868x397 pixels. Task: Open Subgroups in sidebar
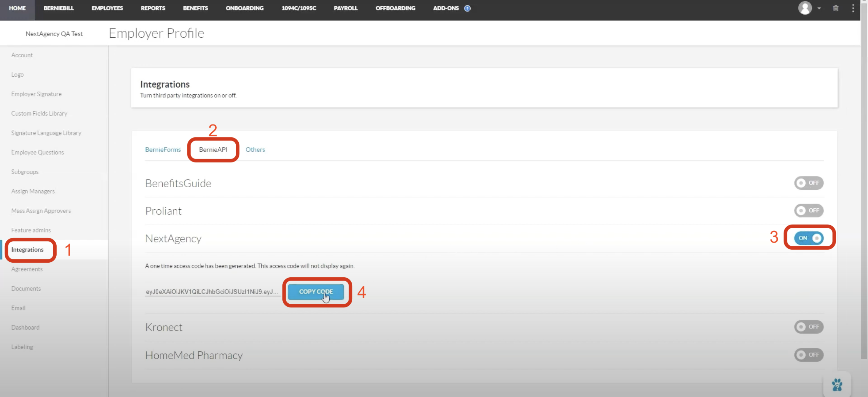click(25, 172)
